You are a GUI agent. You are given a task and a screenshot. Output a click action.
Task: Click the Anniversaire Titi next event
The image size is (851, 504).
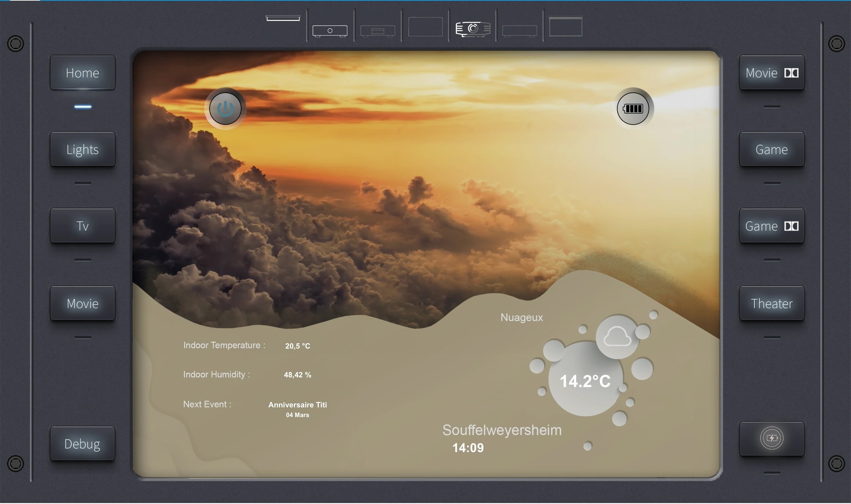coord(298,405)
